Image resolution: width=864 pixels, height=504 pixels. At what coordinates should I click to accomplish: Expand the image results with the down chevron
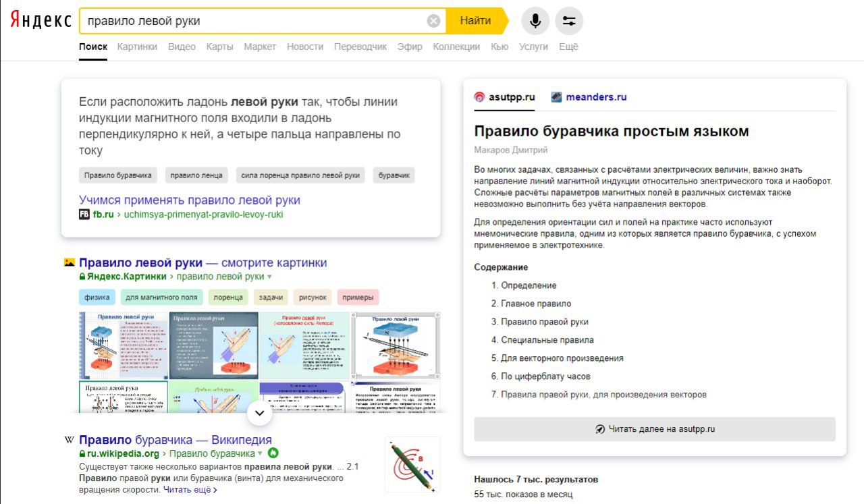[x=259, y=413]
